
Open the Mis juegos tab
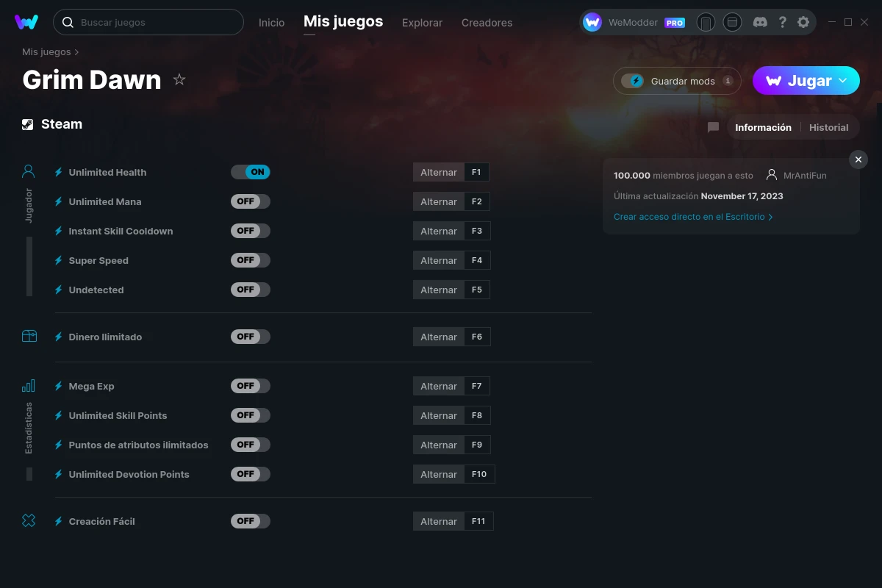tap(343, 21)
